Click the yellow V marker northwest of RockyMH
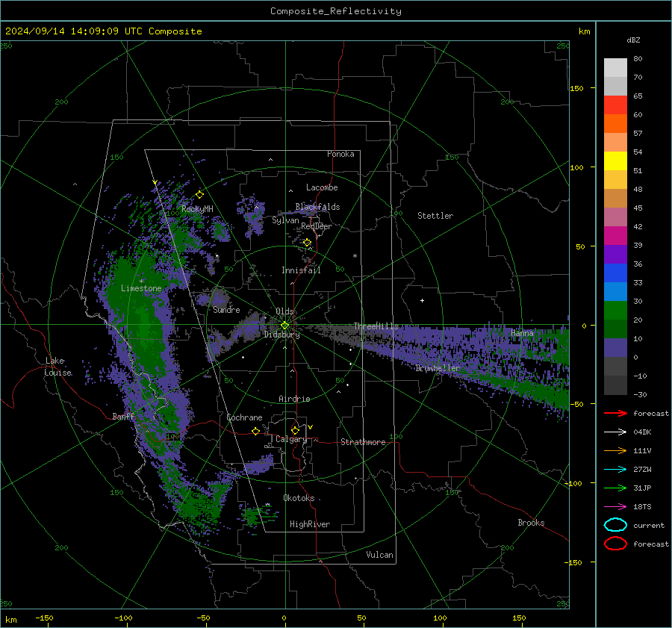Image resolution: width=672 pixels, height=628 pixels. 155,182
